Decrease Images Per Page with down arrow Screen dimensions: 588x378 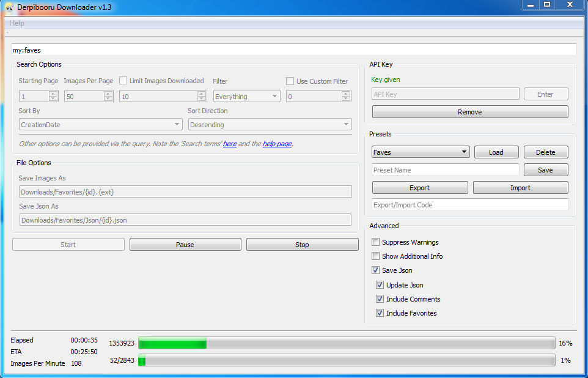[x=108, y=99]
